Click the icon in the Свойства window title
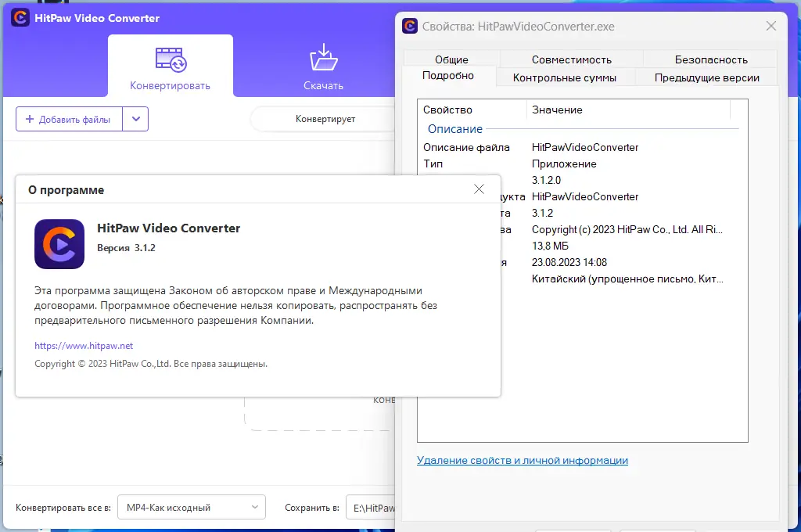The image size is (801, 532). click(x=410, y=26)
